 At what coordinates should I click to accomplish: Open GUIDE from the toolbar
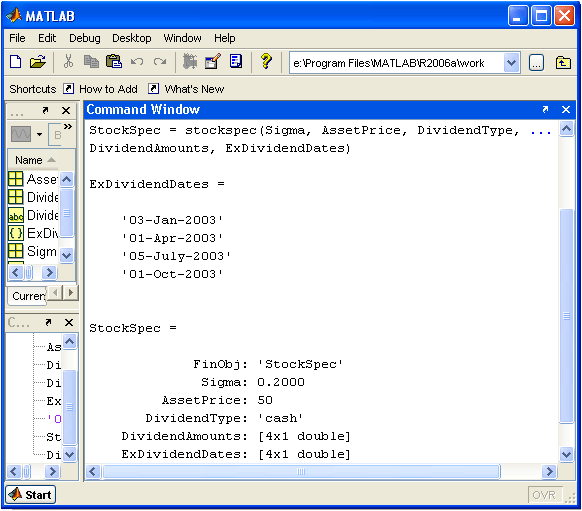click(213, 62)
